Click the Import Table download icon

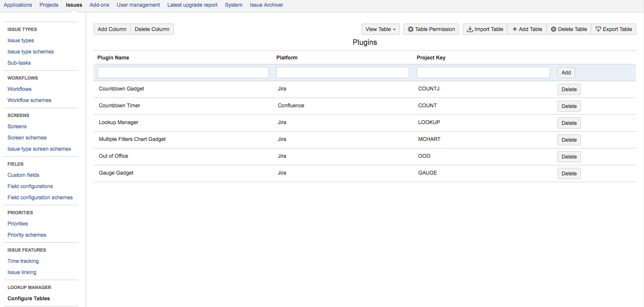[x=470, y=29]
